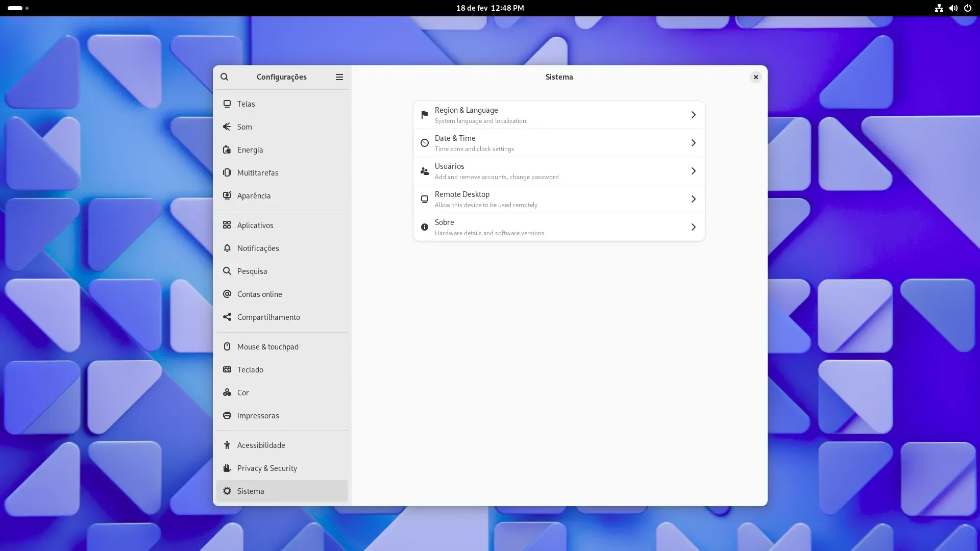The width and height of the screenshot is (980, 551).
Task: Click the Multitarefas icon
Action: coord(227,173)
